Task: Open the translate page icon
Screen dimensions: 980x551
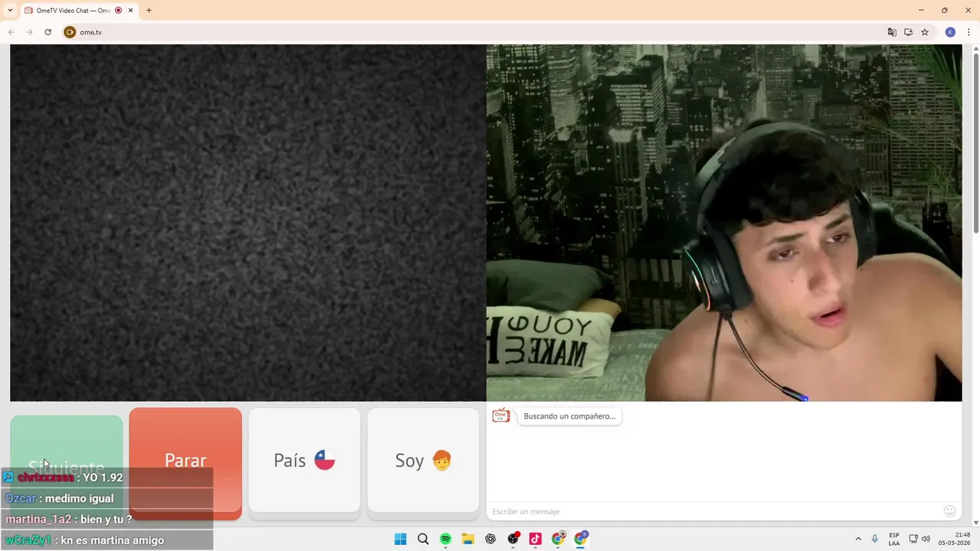Action: 892,32
